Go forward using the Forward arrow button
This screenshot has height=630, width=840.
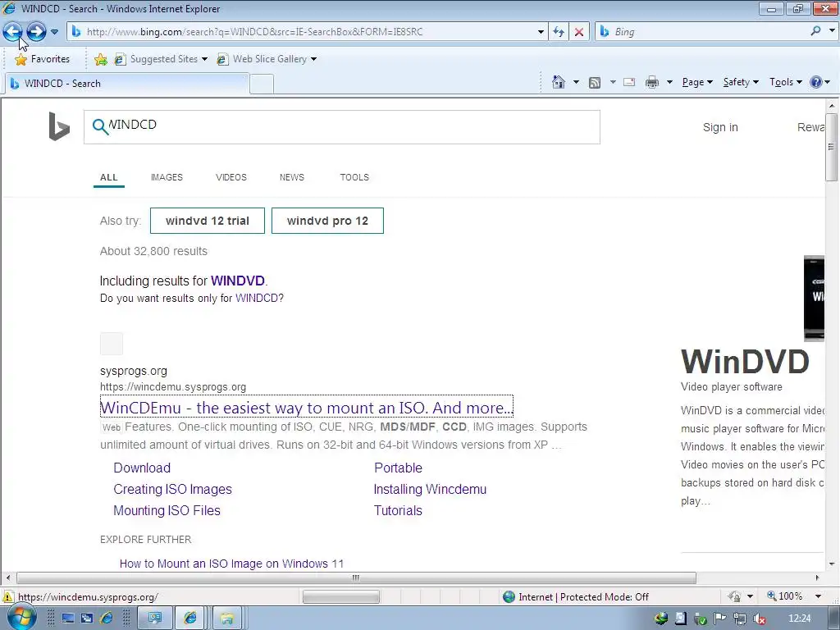[x=36, y=32]
